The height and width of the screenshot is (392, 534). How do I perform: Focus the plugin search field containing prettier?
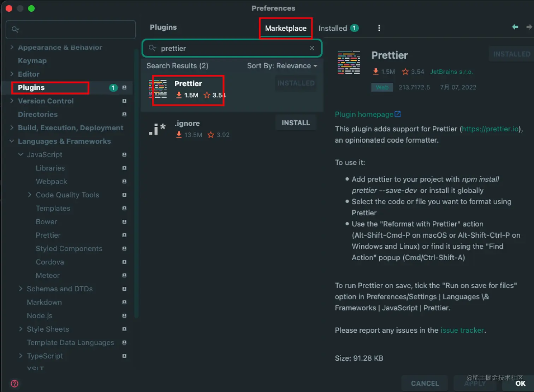click(232, 48)
